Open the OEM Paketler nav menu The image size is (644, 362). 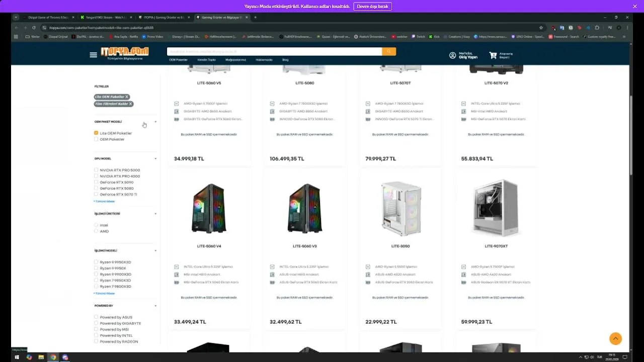tap(178, 60)
